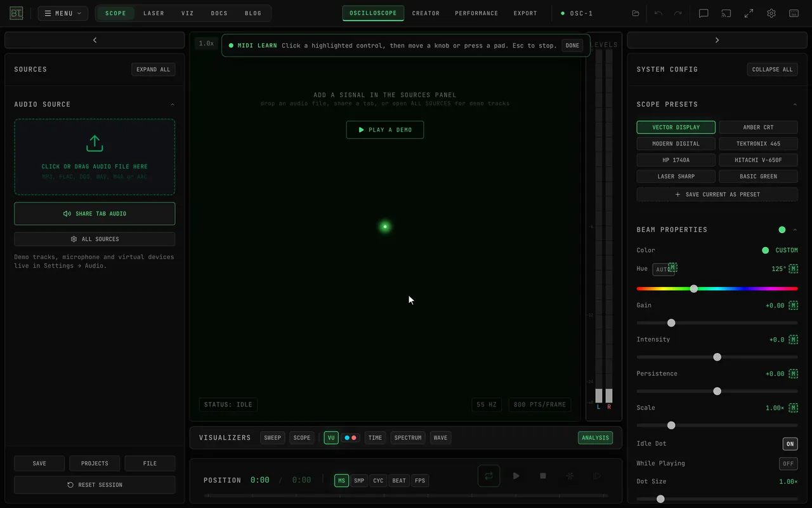Open settings with the gear icon
The image size is (812, 508).
point(771,13)
